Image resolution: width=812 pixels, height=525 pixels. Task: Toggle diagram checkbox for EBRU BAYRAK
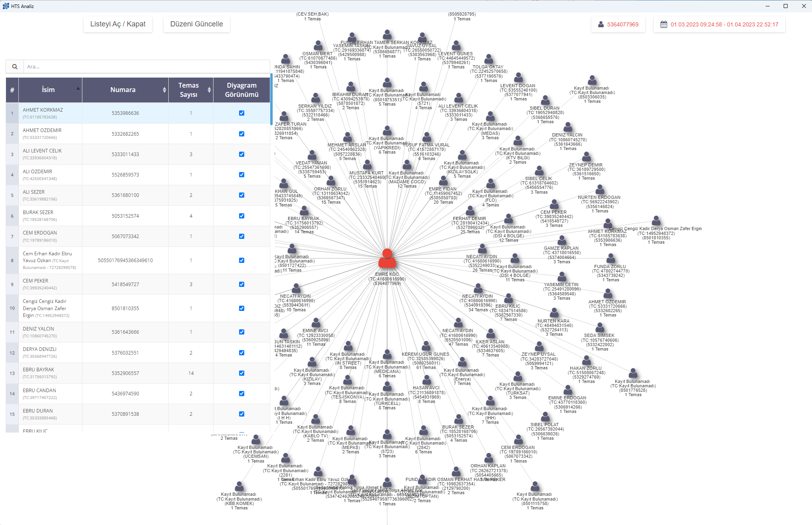tap(241, 373)
